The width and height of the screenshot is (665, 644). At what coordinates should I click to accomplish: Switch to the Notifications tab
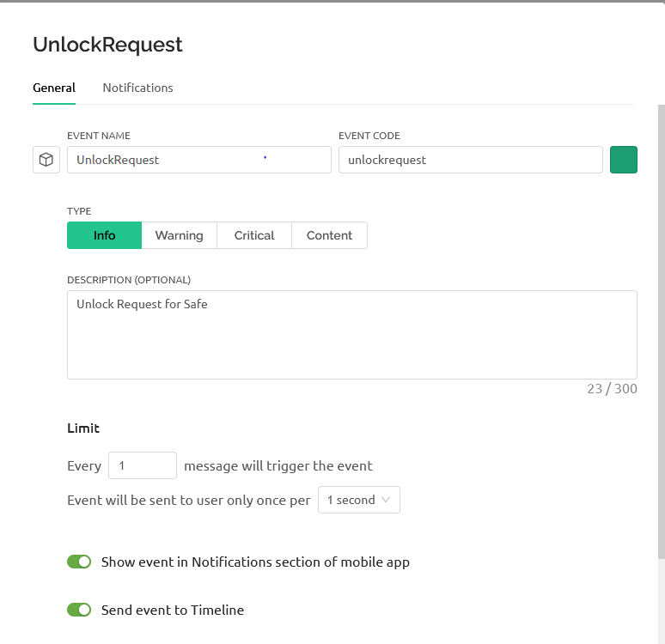137,88
